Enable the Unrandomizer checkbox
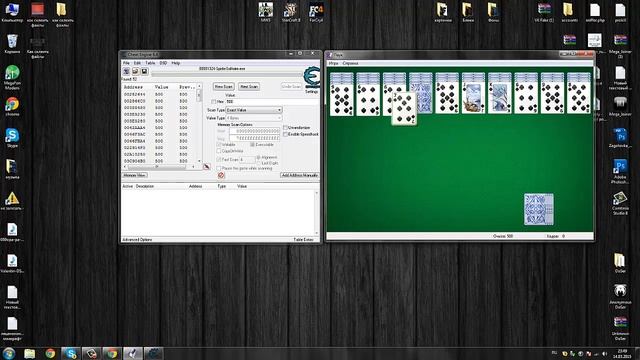Viewport: 640px width, 360px height. pyautogui.click(x=285, y=128)
